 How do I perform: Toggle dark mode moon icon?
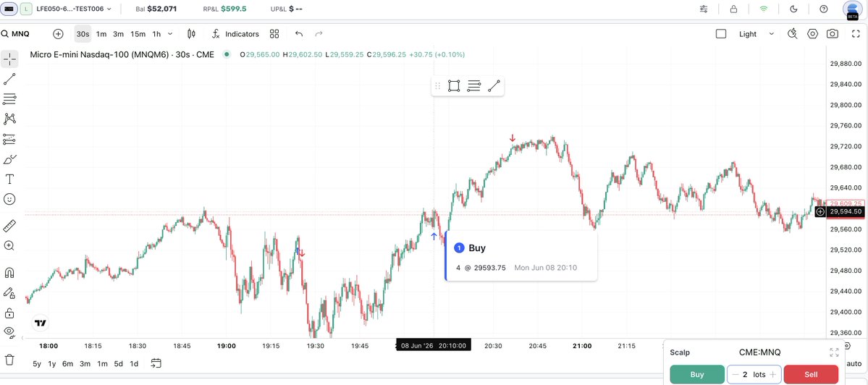click(794, 9)
